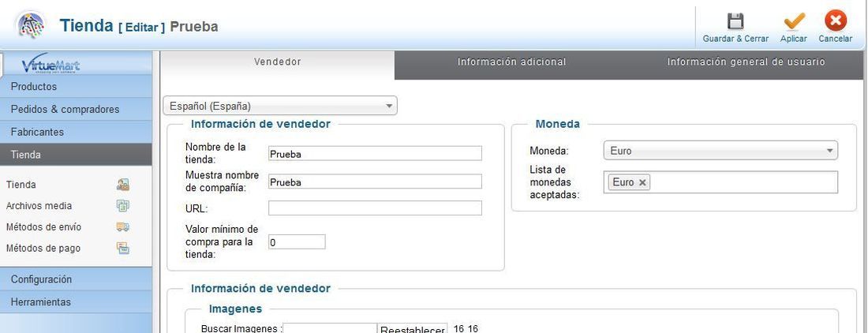Click the Nombre de la tienda field
The image size is (868, 333).
coord(375,154)
